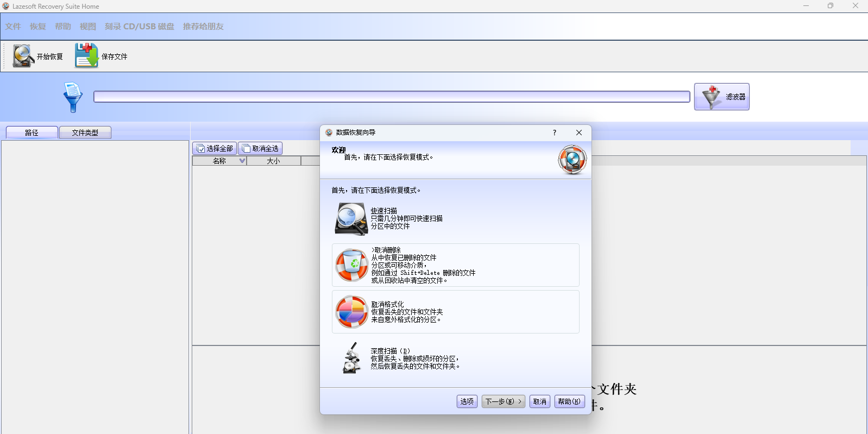This screenshot has width=868, height=434.
Task: Select the 取消删除 recycle bin icon
Action: (351, 265)
